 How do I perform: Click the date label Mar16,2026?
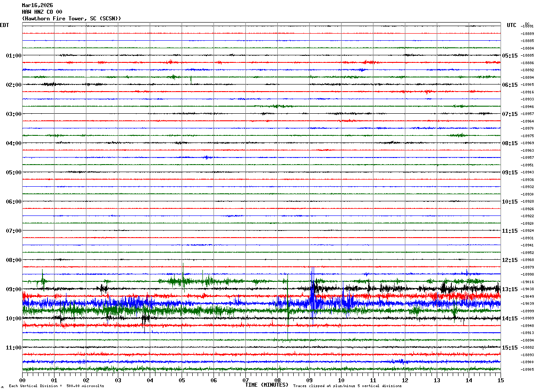(x=37, y=5)
